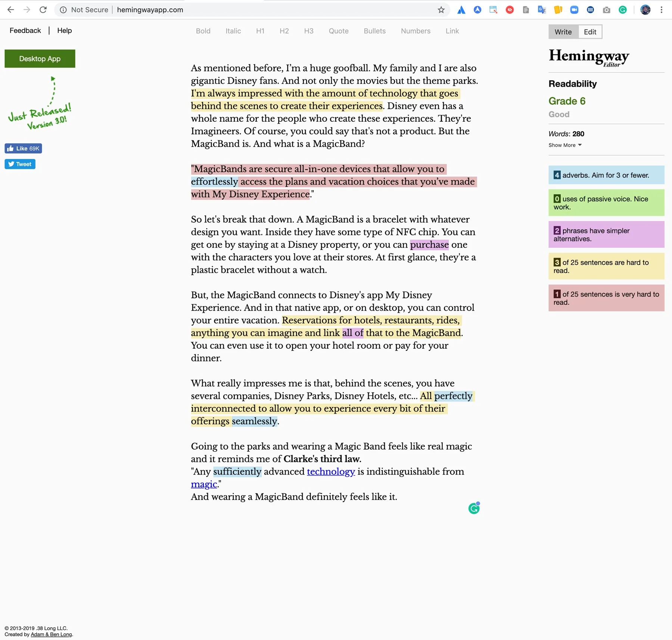
Task: Go forward in browser history
Action: (27, 10)
